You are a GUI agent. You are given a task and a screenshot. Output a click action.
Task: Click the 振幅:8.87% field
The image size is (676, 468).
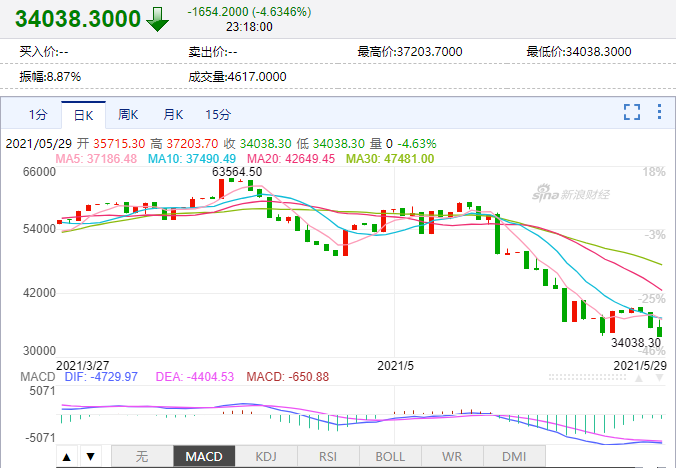(50, 77)
